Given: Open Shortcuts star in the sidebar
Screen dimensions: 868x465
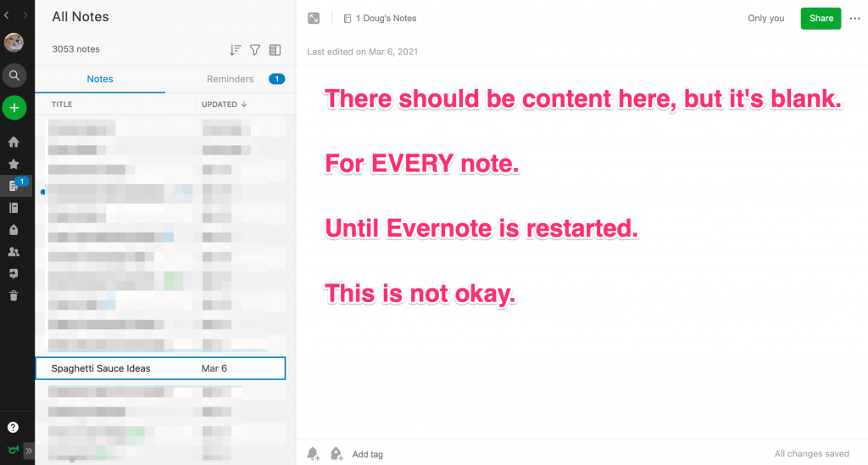Looking at the screenshot, I should [x=14, y=164].
